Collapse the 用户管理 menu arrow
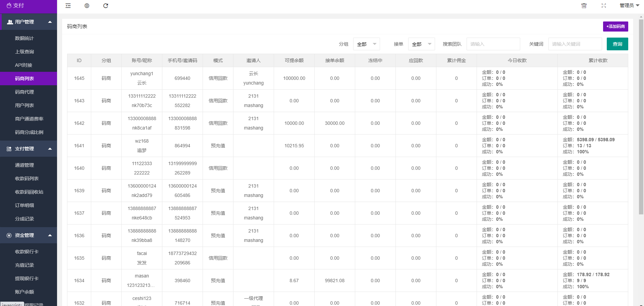644x306 pixels. tap(50, 22)
